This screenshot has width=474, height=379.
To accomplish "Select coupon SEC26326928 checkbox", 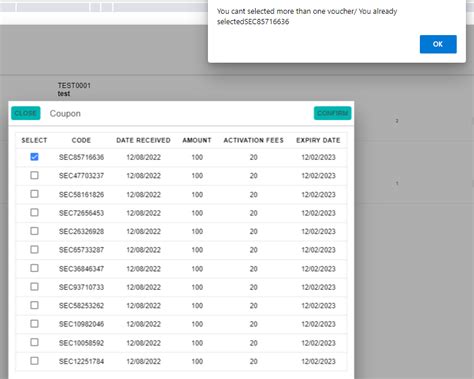I will 34,231.
